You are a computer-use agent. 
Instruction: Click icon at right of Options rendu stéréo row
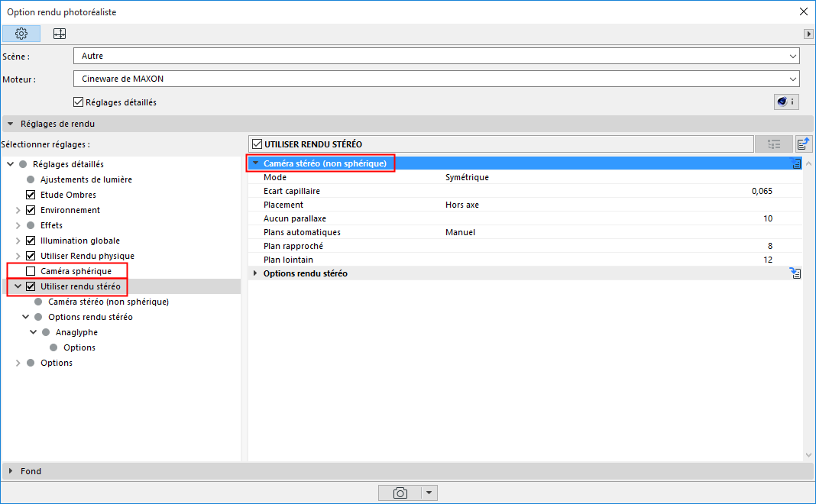point(795,273)
